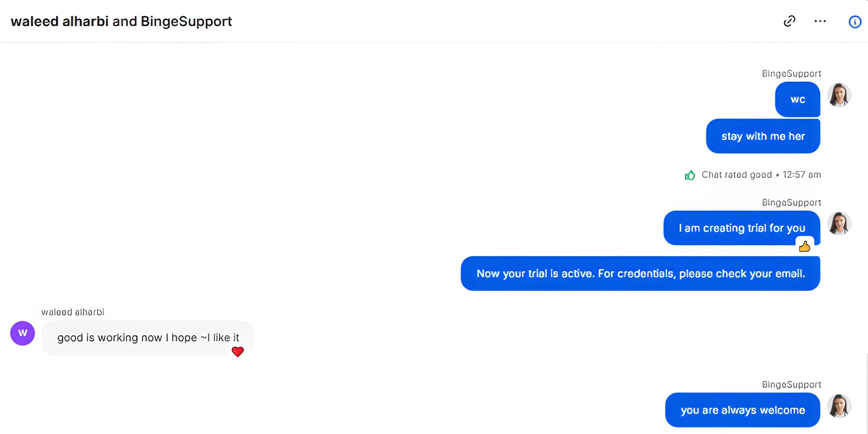The height and width of the screenshot is (434, 868).
Task: Copy chat link using the link icon
Action: click(789, 21)
